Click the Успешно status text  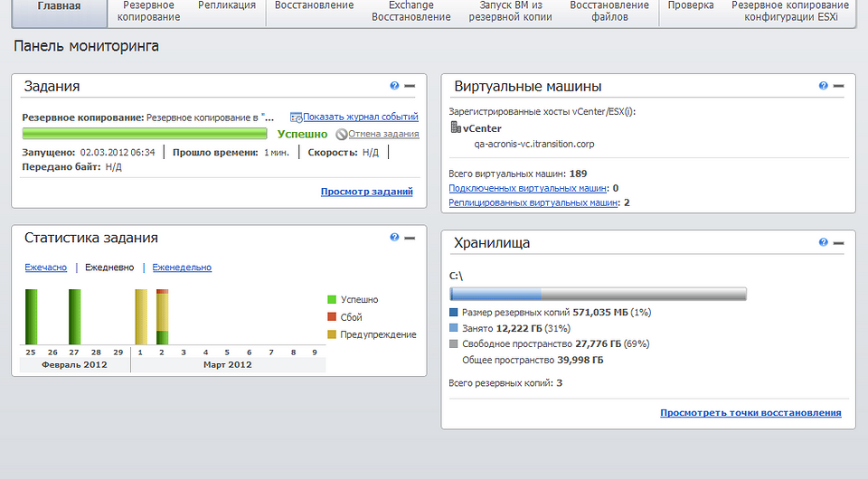[302, 134]
